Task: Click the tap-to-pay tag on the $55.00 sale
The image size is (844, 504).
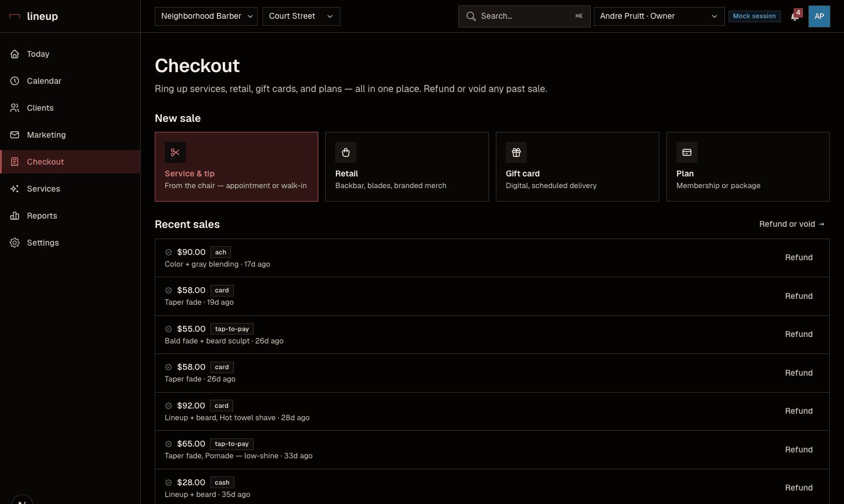Action: click(232, 329)
